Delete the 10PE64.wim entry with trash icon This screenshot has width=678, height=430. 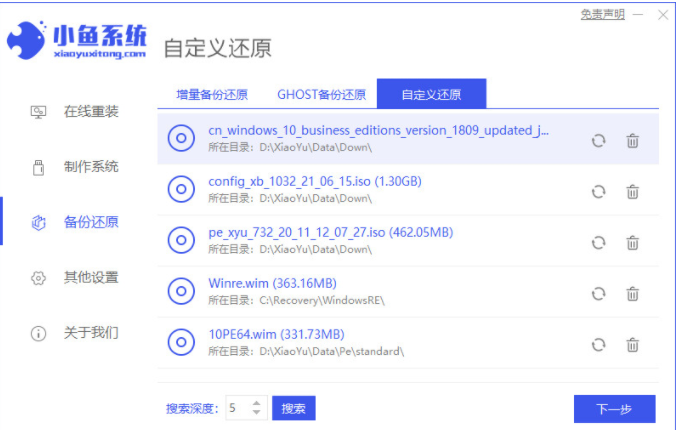click(x=632, y=344)
